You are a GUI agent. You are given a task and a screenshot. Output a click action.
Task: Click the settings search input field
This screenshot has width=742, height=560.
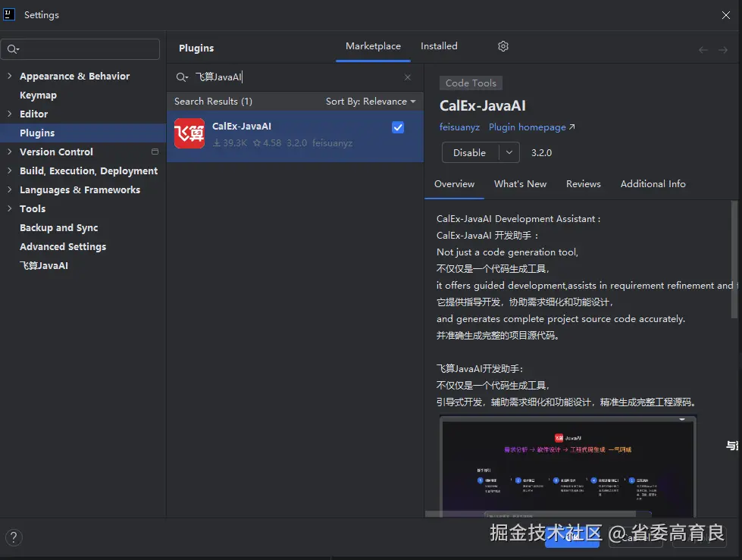coord(80,49)
